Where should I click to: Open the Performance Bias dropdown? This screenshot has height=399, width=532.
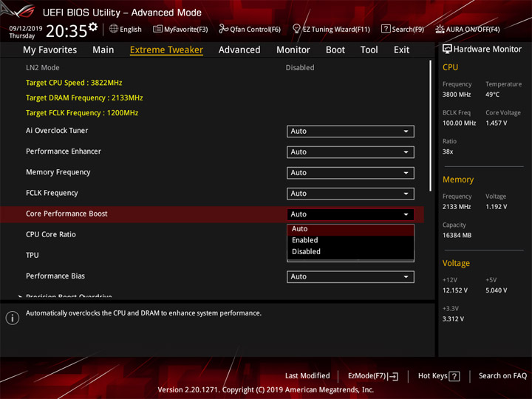[350, 277]
